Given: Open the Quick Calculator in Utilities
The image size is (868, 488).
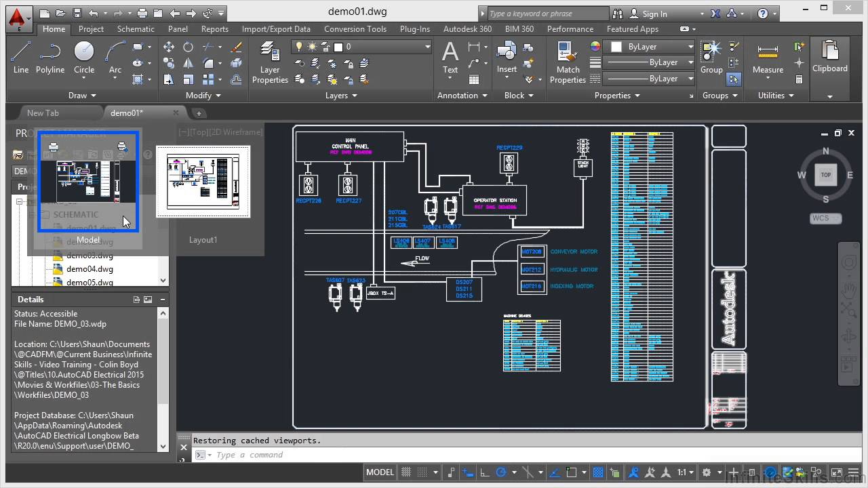Looking at the screenshot, I should 799,79.
